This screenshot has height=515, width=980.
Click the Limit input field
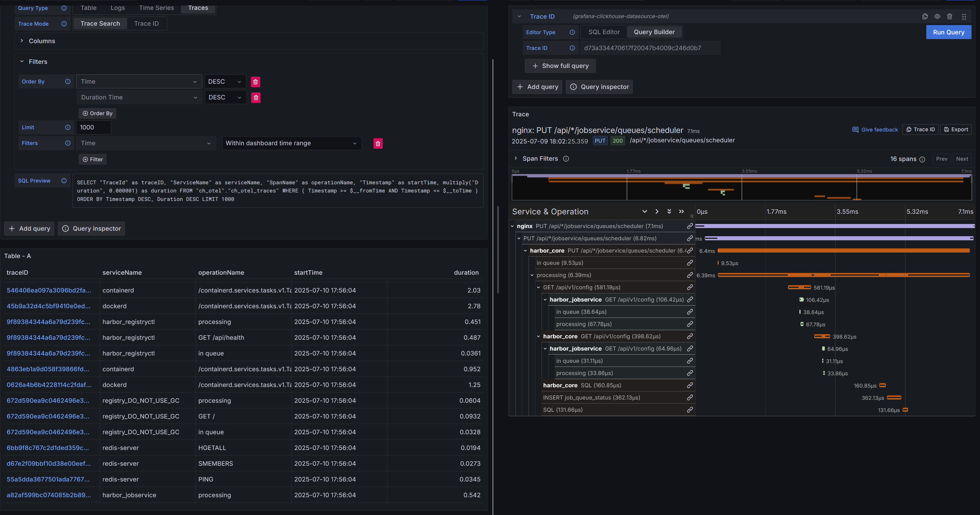pyautogui.click(x=93, y=127)
